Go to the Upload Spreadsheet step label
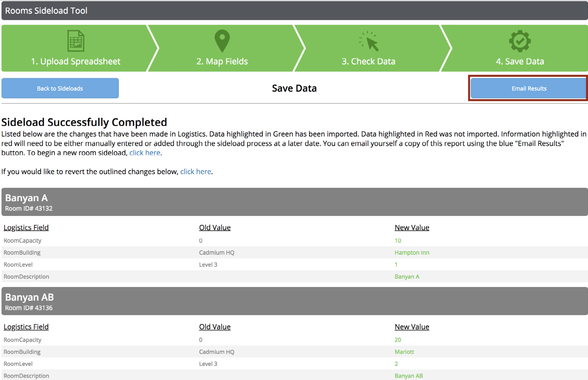 (x=76, y=61)
